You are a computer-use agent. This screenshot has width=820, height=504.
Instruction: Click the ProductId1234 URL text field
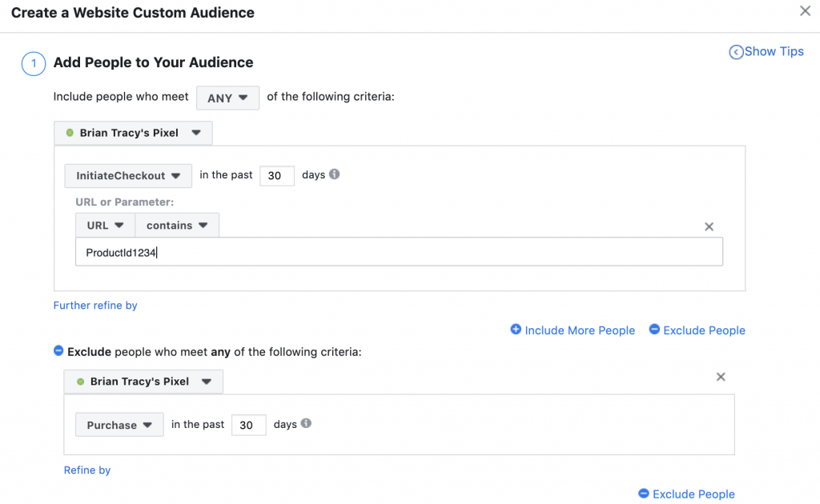click(x=399, y=252)
